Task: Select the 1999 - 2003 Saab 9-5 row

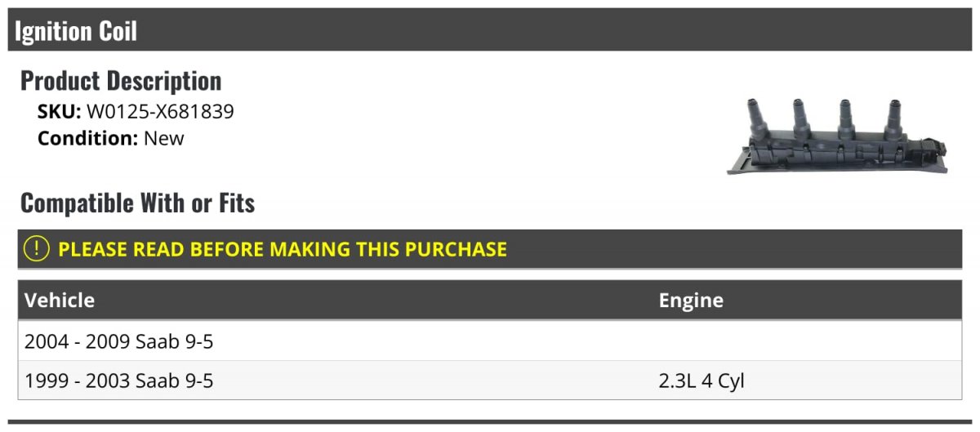Action: (x=119, y=381)
